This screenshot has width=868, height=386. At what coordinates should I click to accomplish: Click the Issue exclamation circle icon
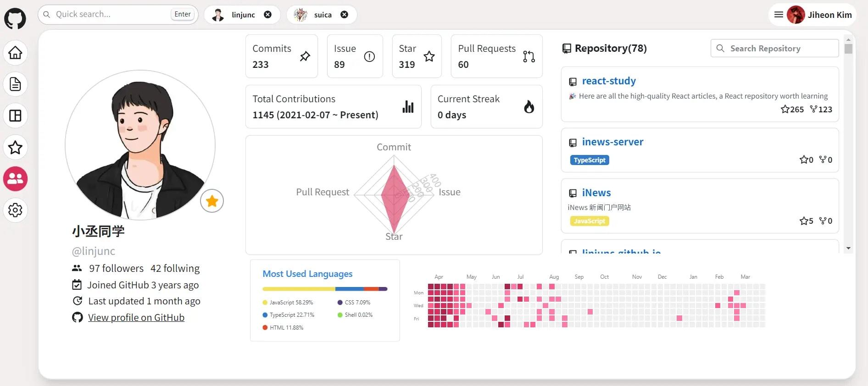pos(369,56)
